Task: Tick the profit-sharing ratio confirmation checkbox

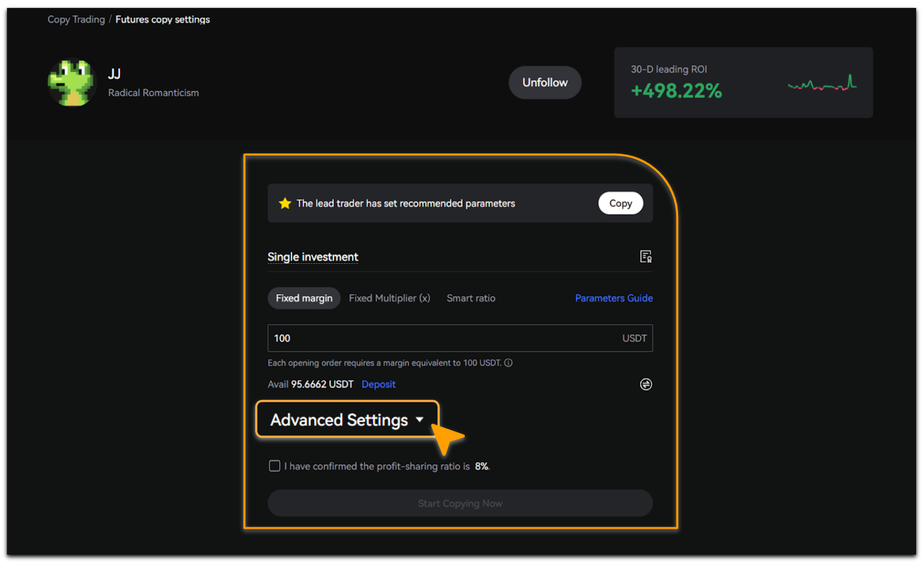Action: 274,466
